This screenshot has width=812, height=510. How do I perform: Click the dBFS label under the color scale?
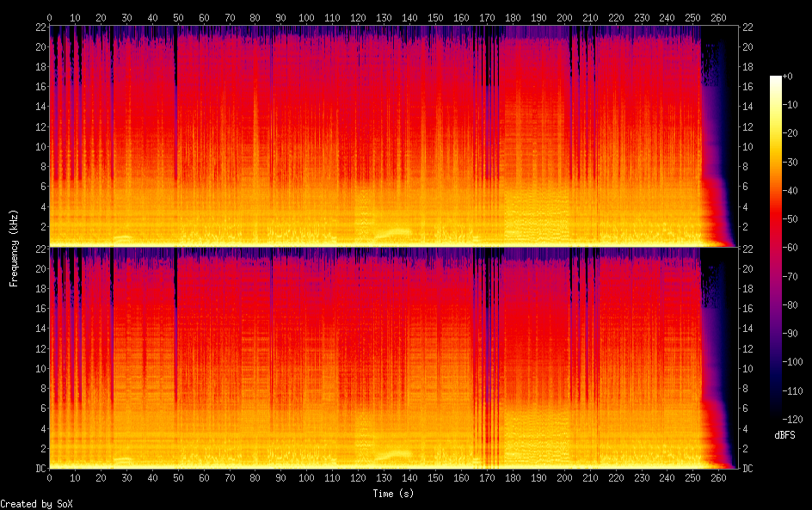(784, 436)
